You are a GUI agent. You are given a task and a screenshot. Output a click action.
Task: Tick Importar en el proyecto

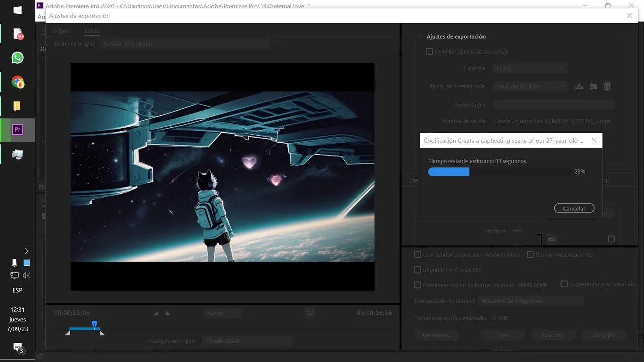pos(417,270)
